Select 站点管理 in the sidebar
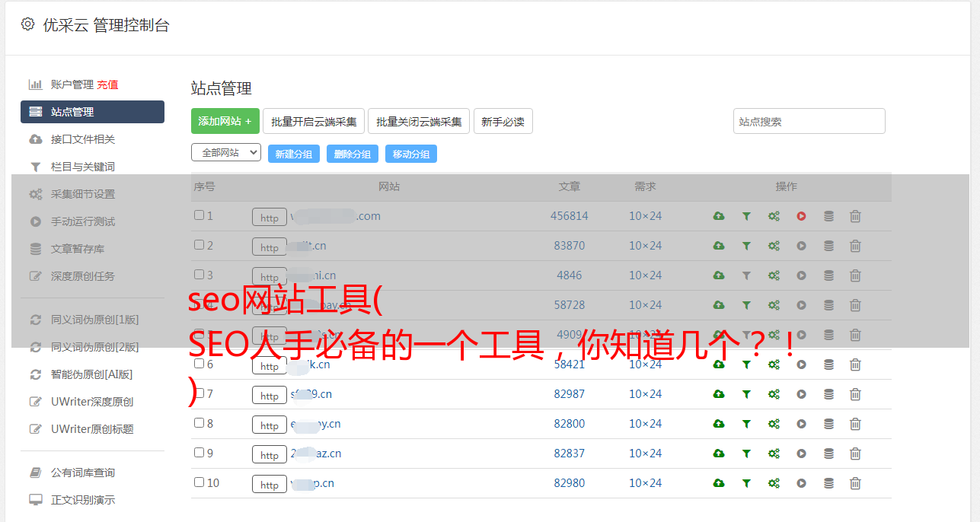The image size is (980, 522). [x=92, y=112]
